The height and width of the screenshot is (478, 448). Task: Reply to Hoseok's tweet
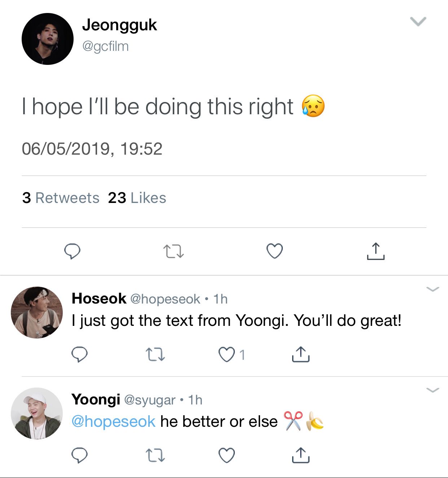pos(79,354)
